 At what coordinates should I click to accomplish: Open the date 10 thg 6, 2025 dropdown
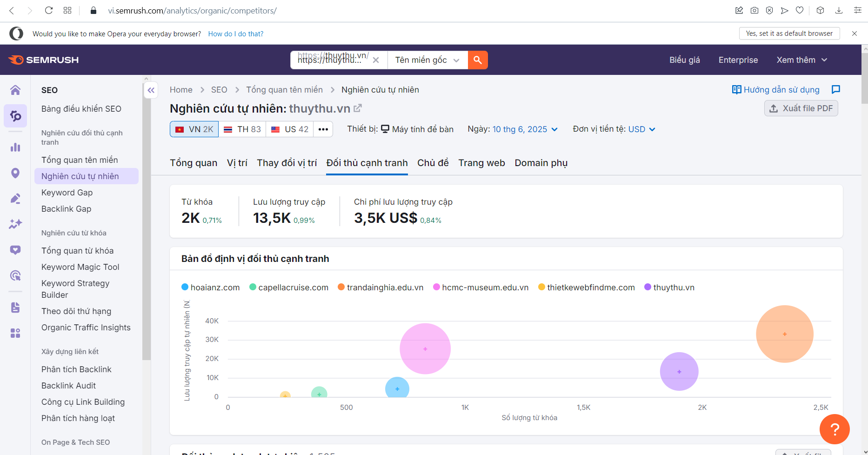point(525,129)
